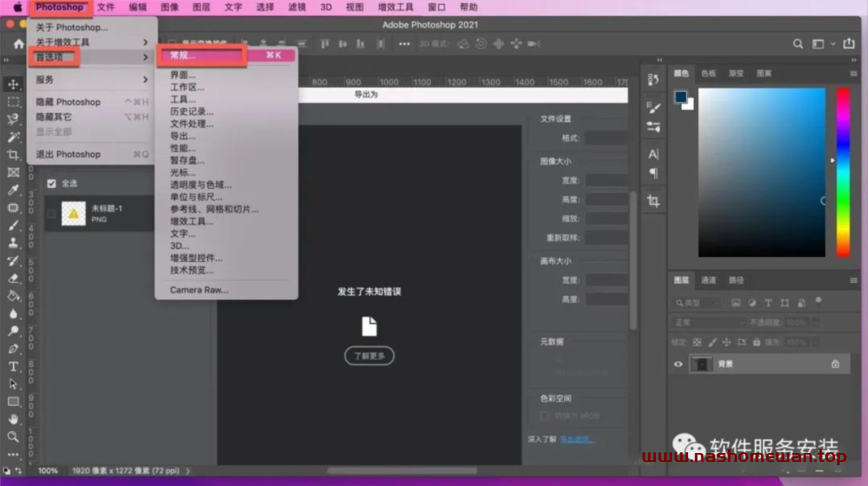The height and width of the screenshot is (486, 868).
Task: Select the Clone Stamp tool
Action: pos(14,243)
